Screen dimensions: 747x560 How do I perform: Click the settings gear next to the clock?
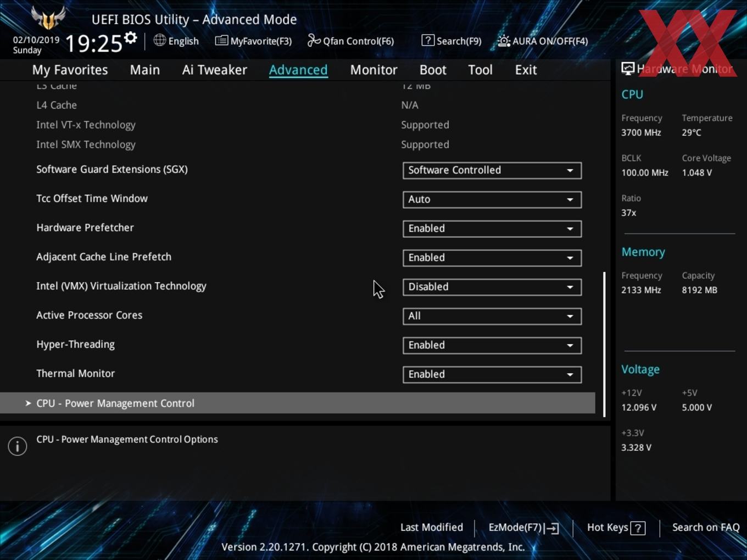[x=131, y=38]
